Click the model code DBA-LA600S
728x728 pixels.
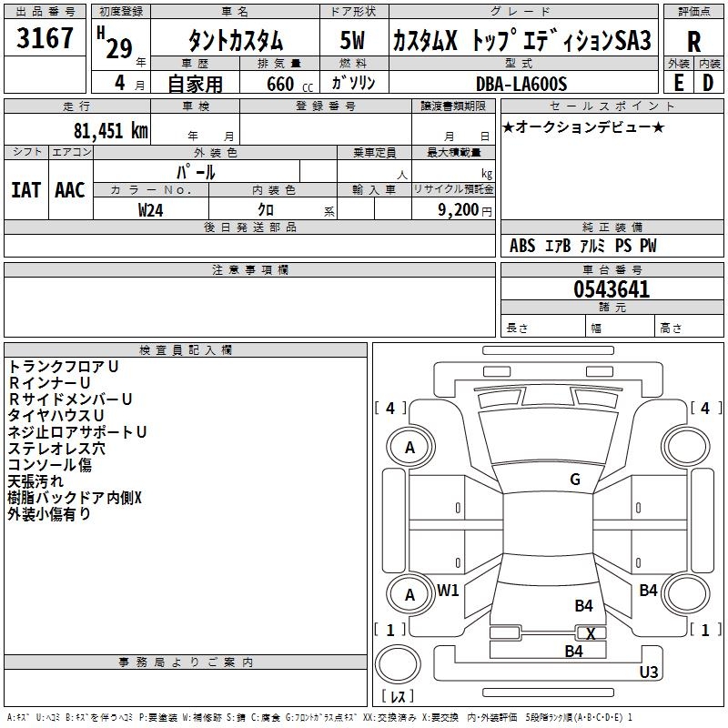[x=521, y=84]
